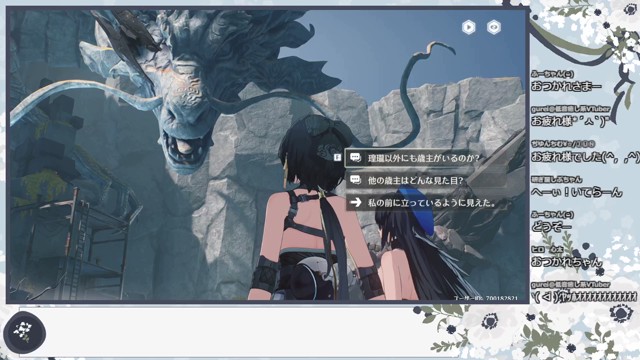Click the arrow icon on the third dialogue option

pyautogui.click(x=356, y=202)
